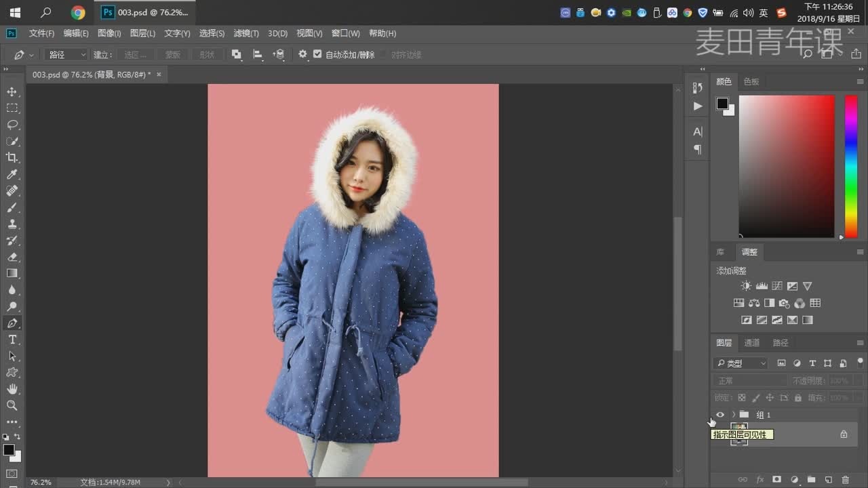Toggle pixel layer filter
Viewport: 868px width, 488px height.
(781, 363)
